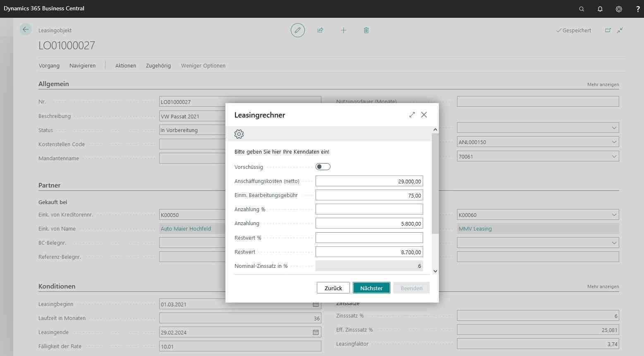
Task: Click the Nächster button
Action: pos(371,288)
